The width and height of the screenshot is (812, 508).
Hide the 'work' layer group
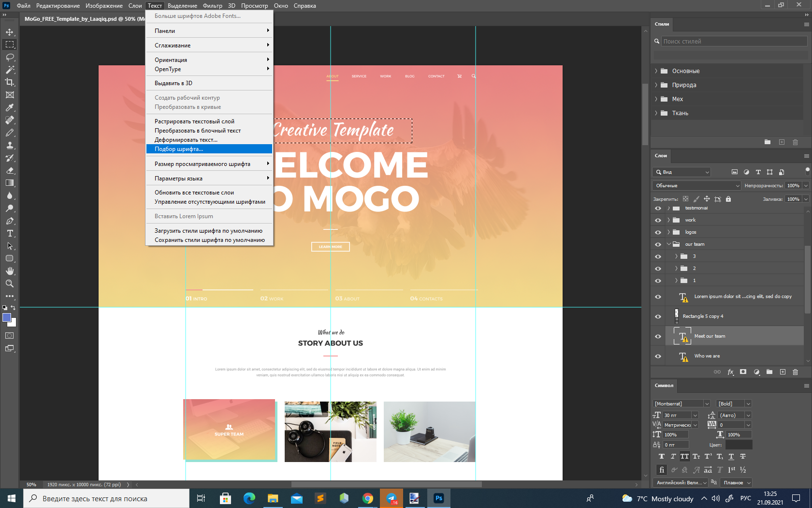click(x=658, y=220)
